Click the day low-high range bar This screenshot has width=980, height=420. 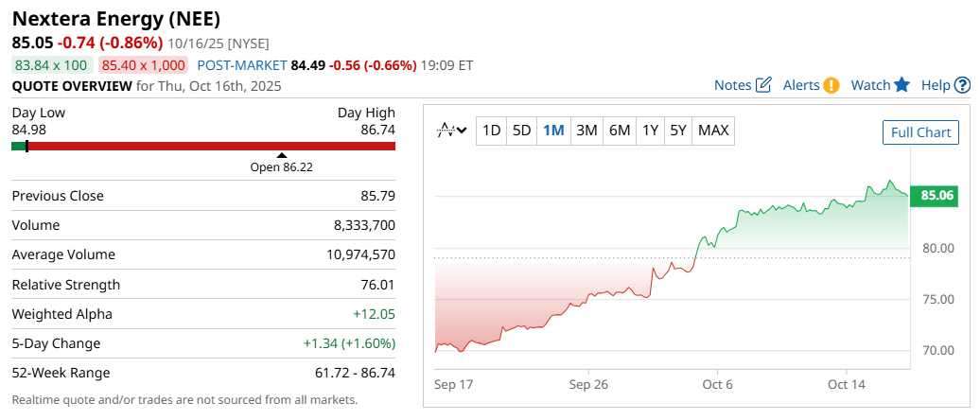pyautogui.click(x=203, y=146)
